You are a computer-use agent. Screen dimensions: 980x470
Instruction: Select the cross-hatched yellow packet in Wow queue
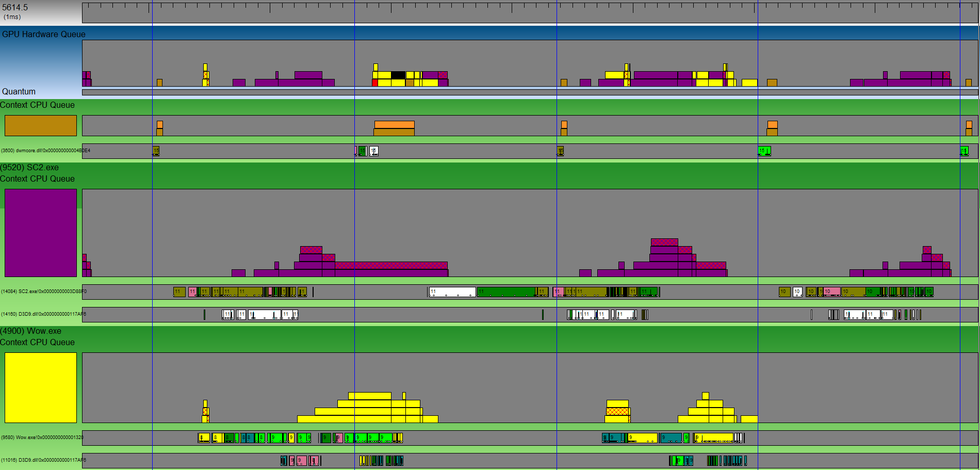(617, 412)
